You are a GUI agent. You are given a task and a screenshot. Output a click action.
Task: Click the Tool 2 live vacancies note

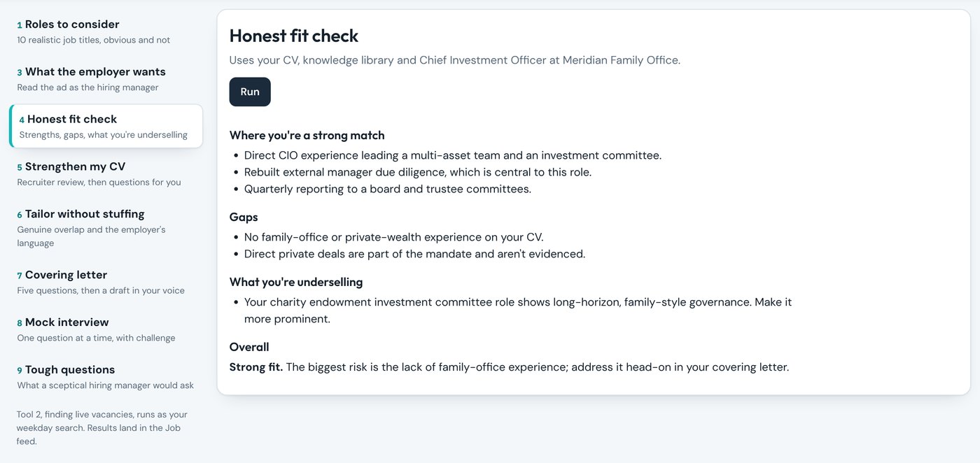(103, 427)
